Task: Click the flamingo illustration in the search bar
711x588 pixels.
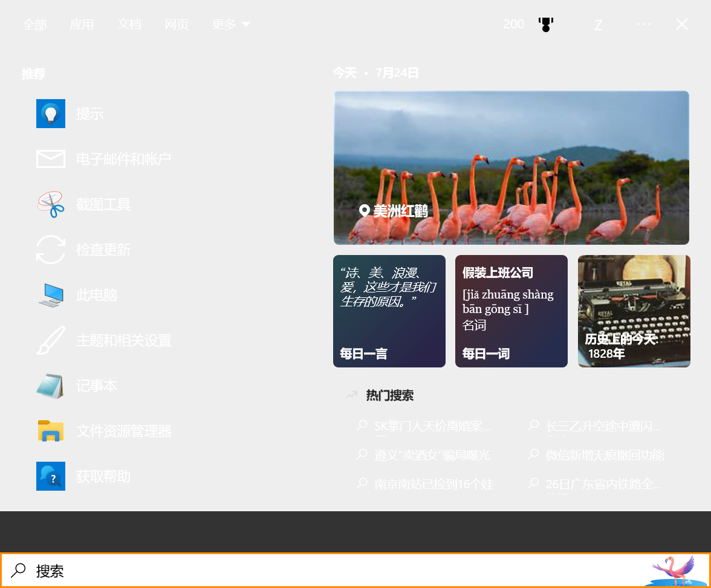Action: click(676, 570)
